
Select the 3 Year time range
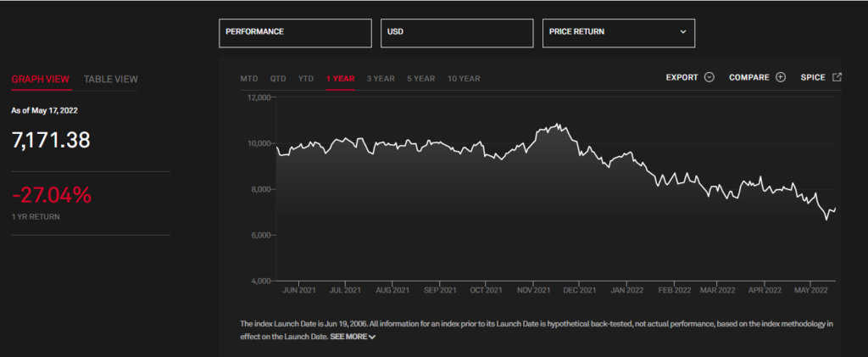381,79
